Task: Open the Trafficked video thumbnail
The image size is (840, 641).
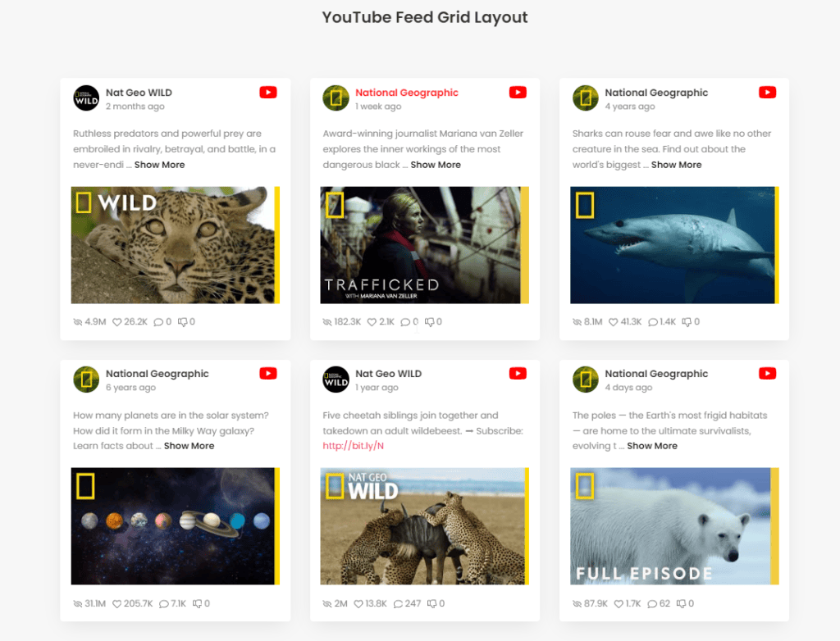Action: pos(424,244)
